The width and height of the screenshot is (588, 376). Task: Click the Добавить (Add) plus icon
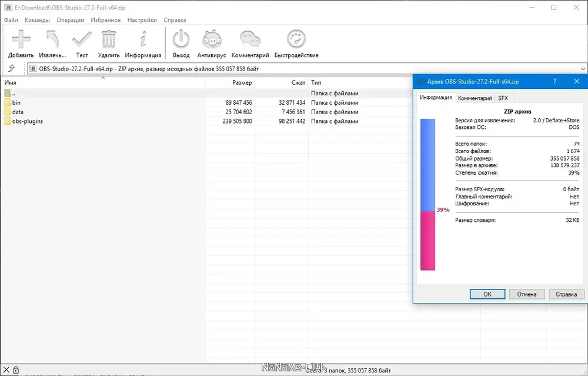(21, 39)
